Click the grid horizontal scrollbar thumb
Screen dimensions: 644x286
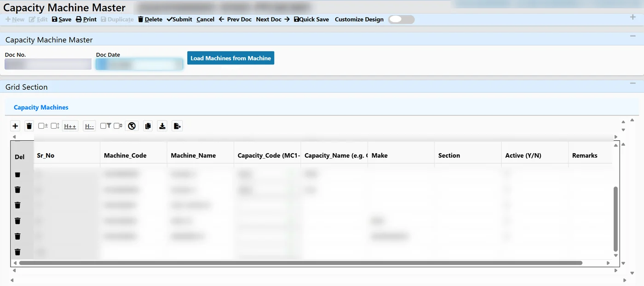300,263
